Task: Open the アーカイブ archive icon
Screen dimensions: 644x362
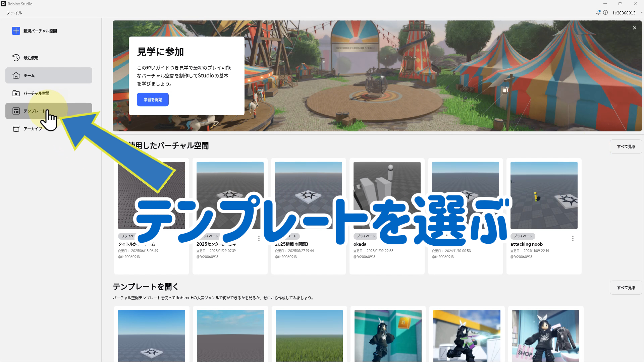Action: click(x=16, y=129)
